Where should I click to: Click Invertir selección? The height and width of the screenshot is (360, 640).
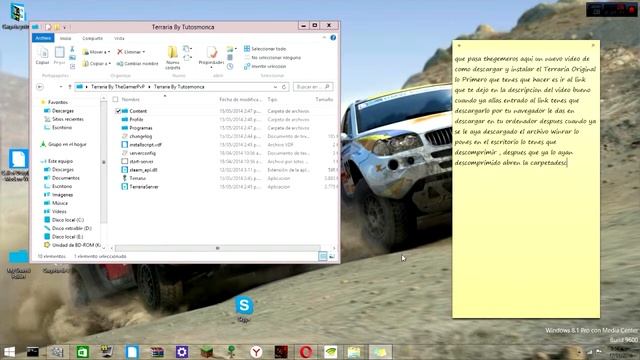click(x=265, y=66)
